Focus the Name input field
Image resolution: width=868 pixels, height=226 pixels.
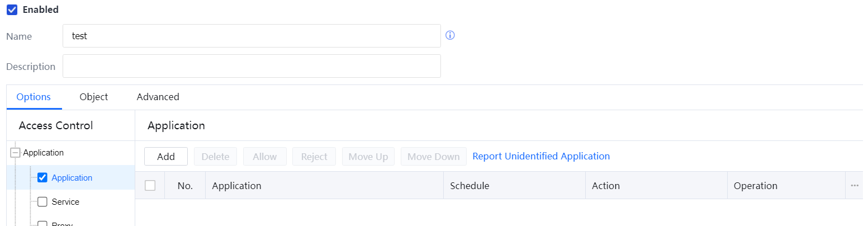pyautogui.click(x=252, y=36)
